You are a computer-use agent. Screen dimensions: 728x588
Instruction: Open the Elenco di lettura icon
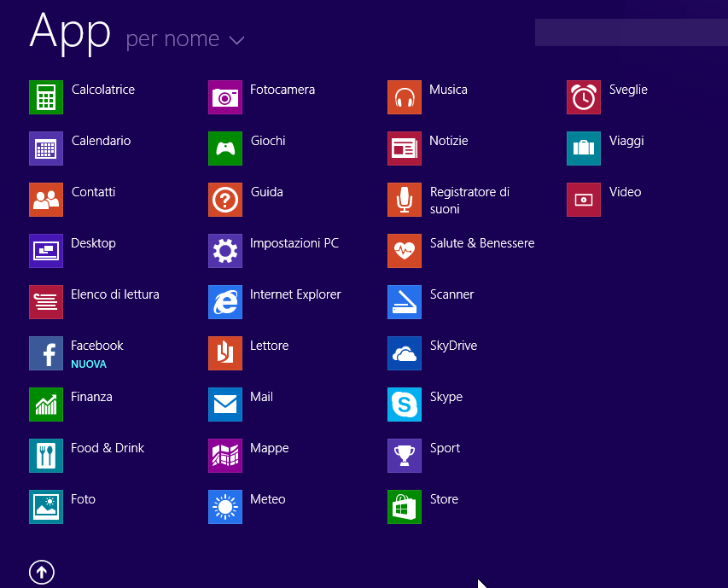click(x=46, y=301)
